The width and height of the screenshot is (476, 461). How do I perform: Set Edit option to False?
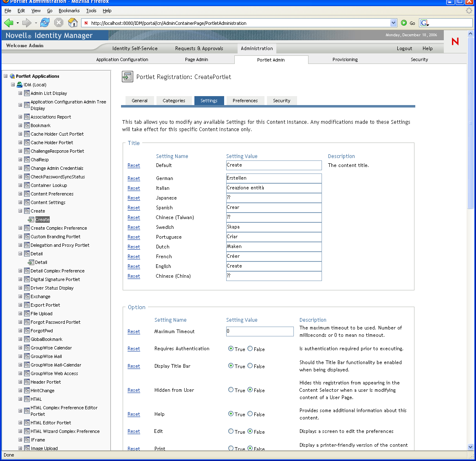point(250,431)
